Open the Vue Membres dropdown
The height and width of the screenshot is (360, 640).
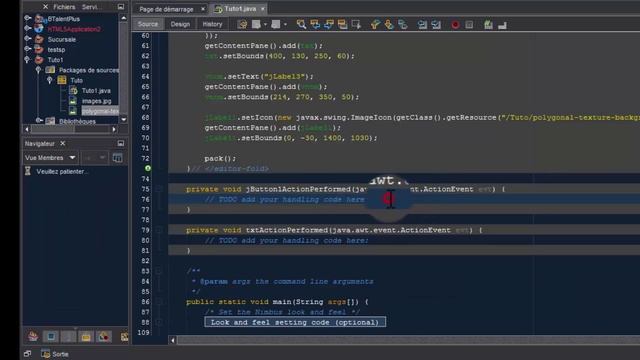(50, 158)
